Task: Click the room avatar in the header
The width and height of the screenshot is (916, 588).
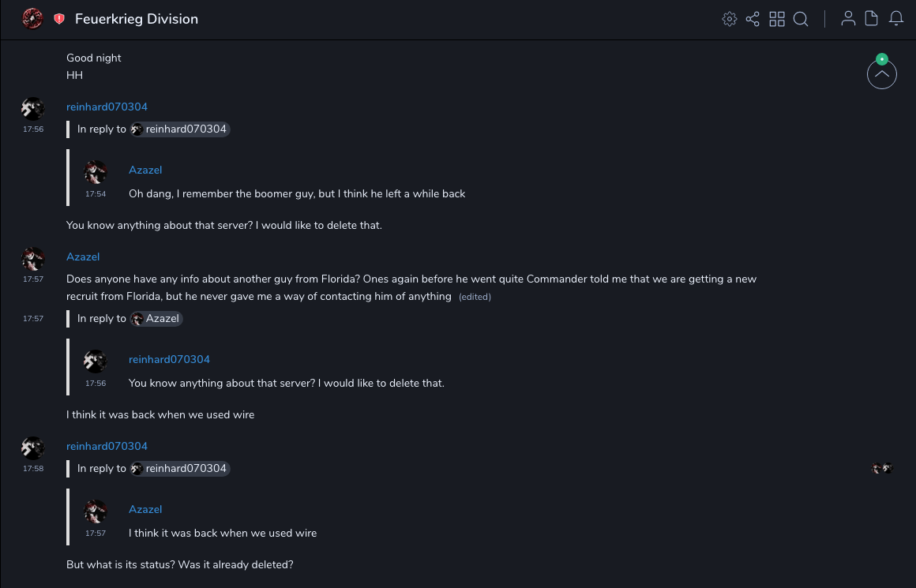Action: [32, 19]
